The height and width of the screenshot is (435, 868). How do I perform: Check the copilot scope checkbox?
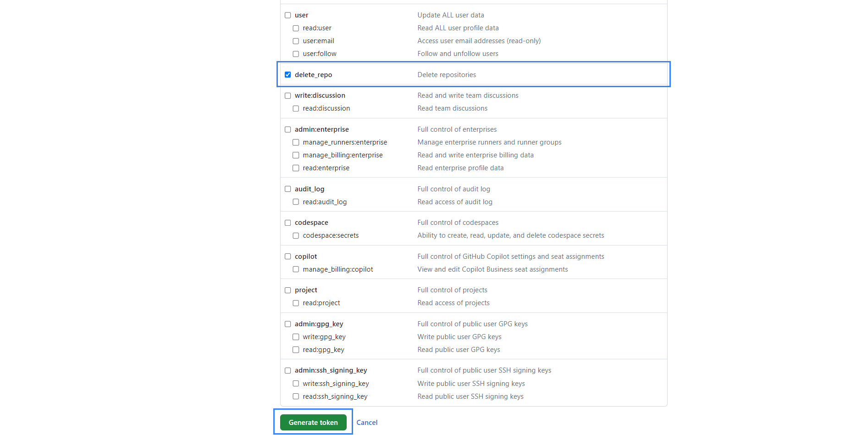287,257
